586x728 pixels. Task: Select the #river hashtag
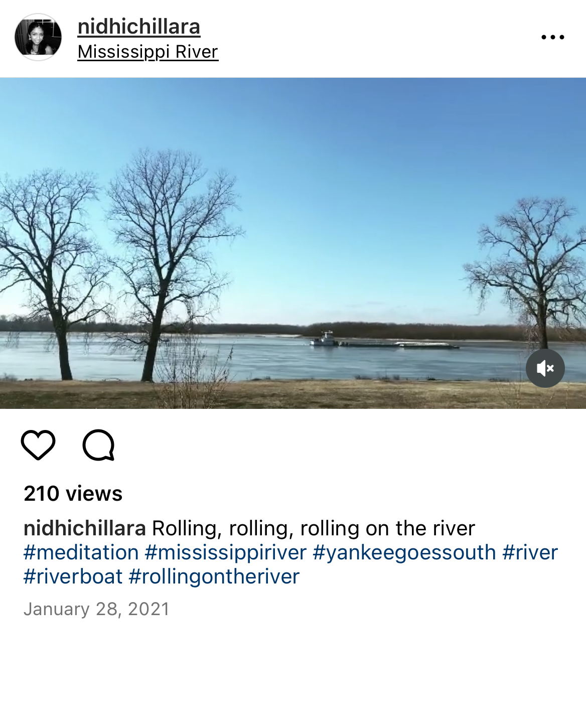coord(530,552)
